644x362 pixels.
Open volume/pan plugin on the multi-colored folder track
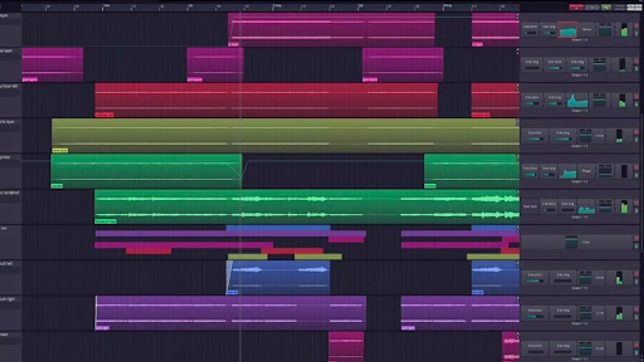coord(572,242)
